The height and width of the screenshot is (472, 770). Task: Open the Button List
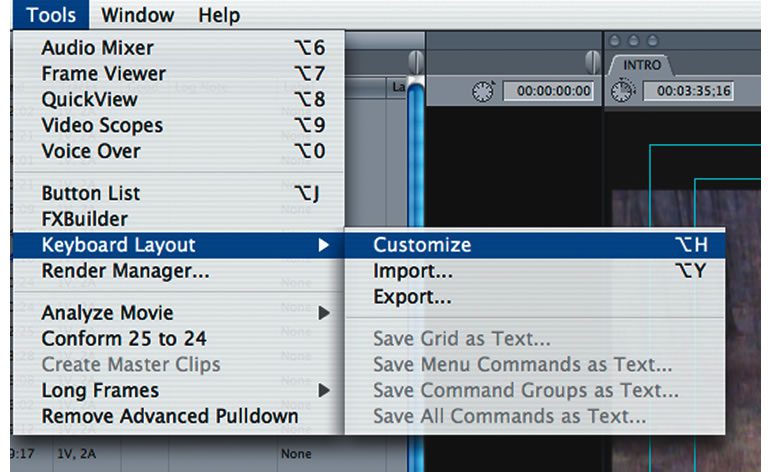[91, 193]
